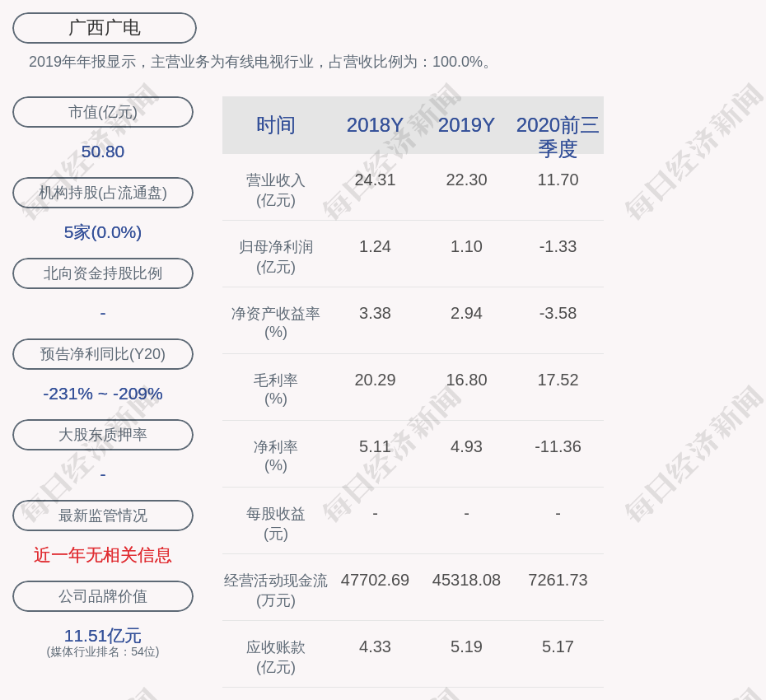
Task: Select net margin value 5.11
Action: point(375,446)
